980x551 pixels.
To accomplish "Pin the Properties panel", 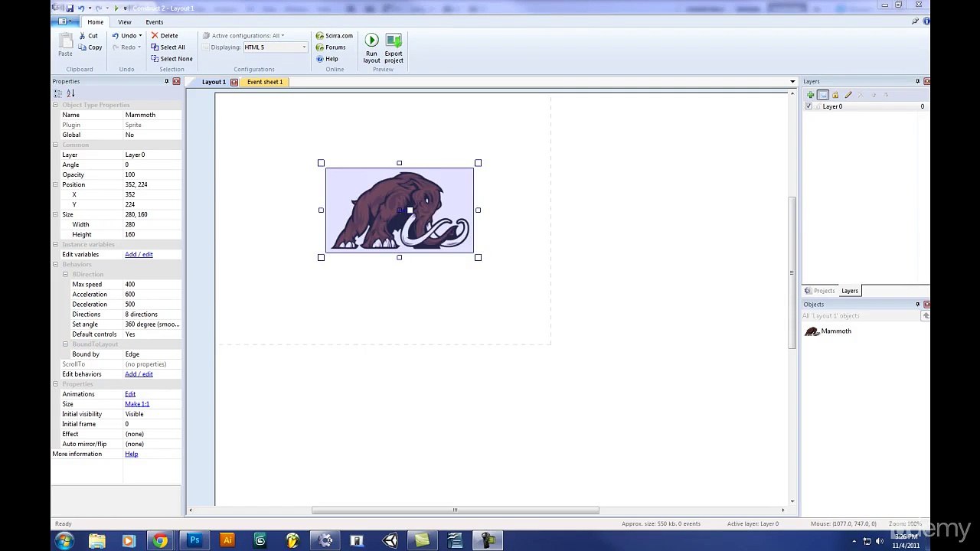I will (166, 81).
